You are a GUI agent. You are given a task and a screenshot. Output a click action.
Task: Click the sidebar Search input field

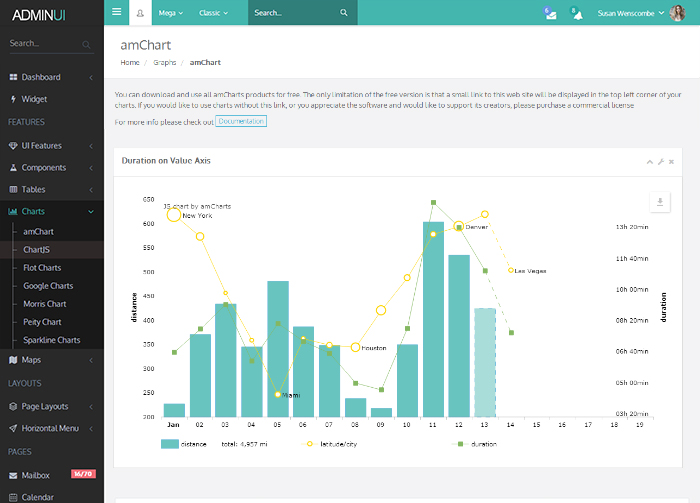tap(44, 44)
